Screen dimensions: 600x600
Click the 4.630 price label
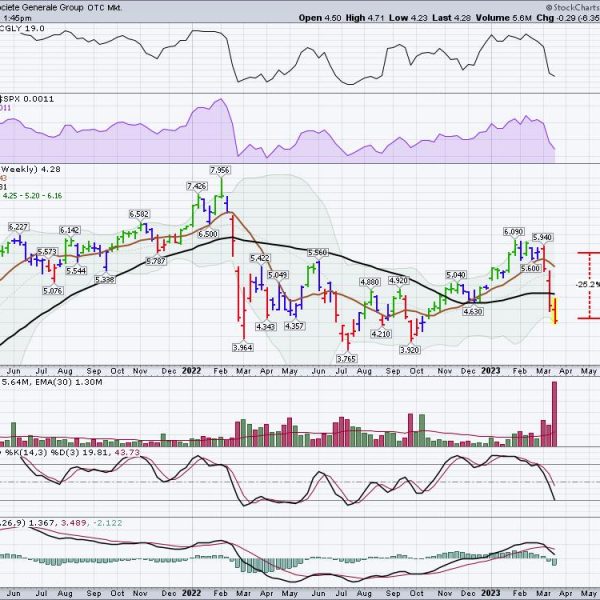473,311
